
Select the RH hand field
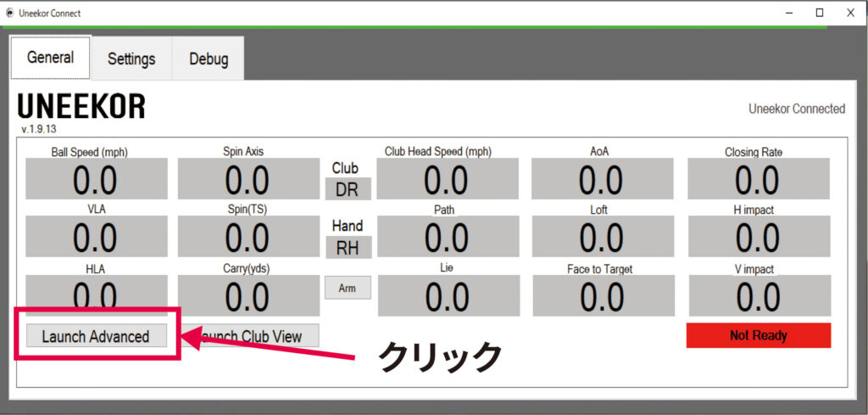(348, 248)
